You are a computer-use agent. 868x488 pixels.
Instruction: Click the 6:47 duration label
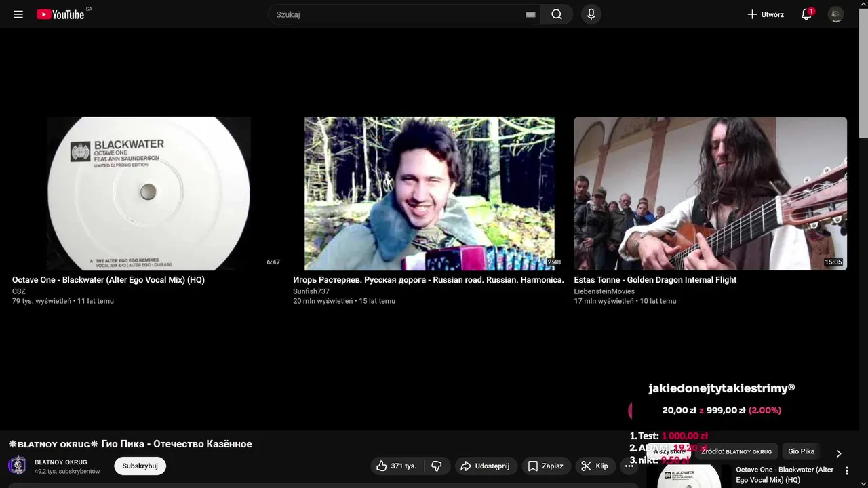point(273,262)
